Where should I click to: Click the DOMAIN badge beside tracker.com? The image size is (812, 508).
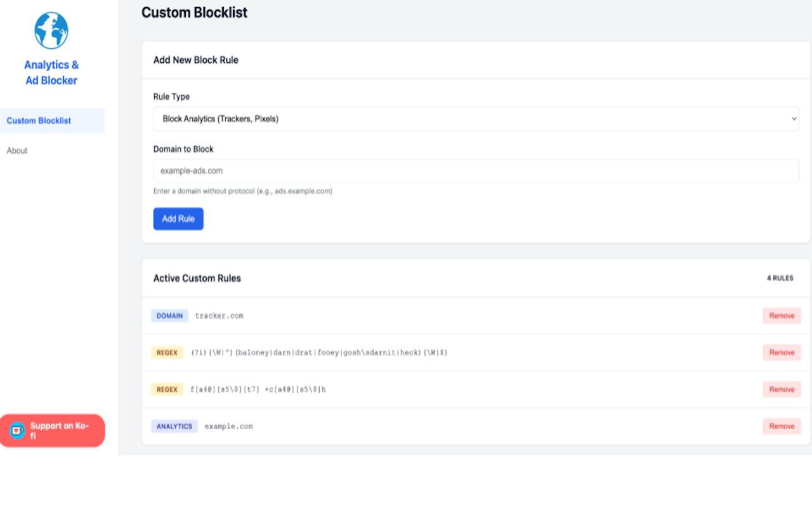point(169,316)
